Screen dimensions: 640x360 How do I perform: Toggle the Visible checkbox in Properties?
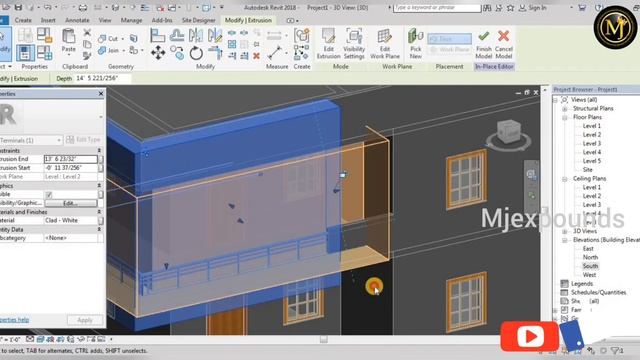tap(49, 195)
